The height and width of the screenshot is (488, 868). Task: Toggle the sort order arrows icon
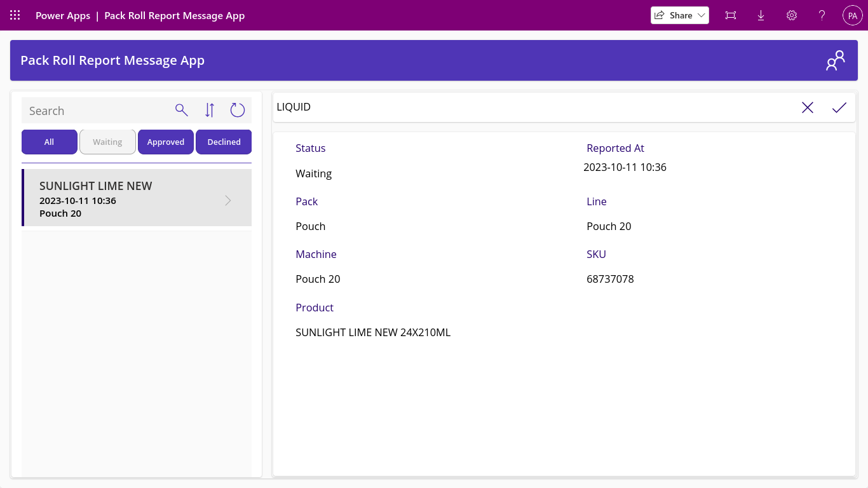(x=210, y=111)
